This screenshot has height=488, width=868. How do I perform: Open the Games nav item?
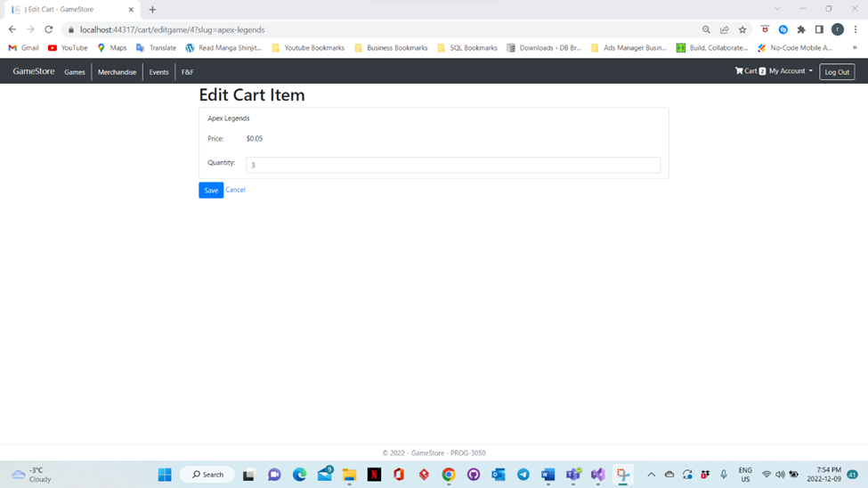75,72
